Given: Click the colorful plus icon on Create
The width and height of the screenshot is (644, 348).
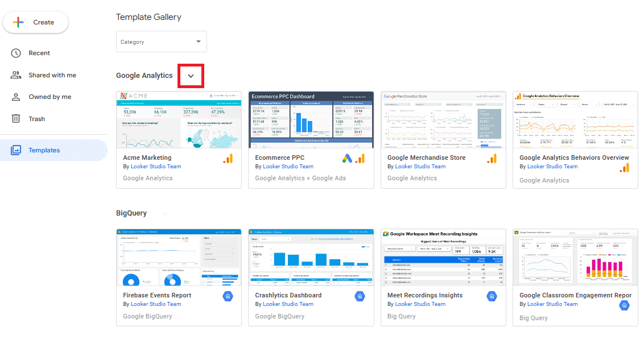Looking at the screenshot, I should 18,22.
